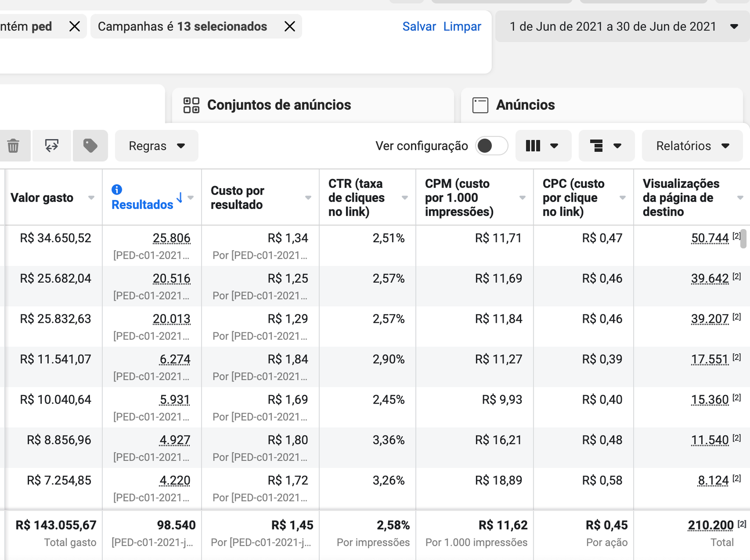The width and height of the screenshot is (750, 560).
Task: Click the trash delete icon
Action: point(13,146)
